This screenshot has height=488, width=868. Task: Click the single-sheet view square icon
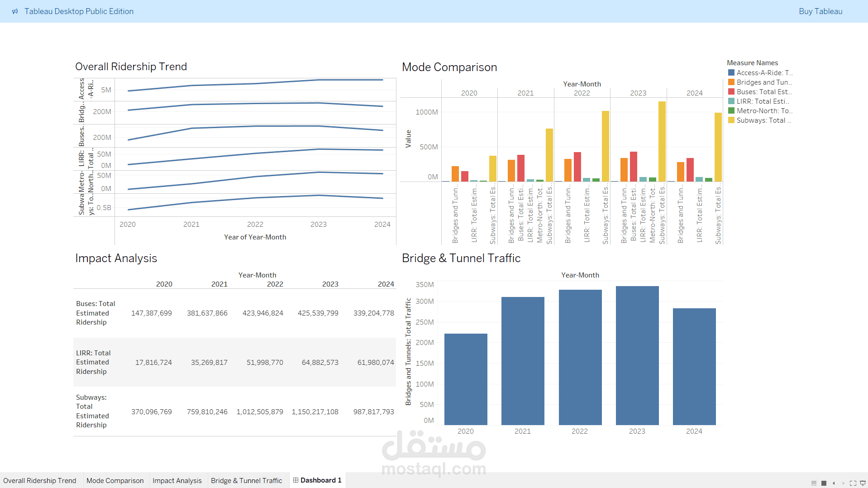pyautogui.click(x=824, y=483)
